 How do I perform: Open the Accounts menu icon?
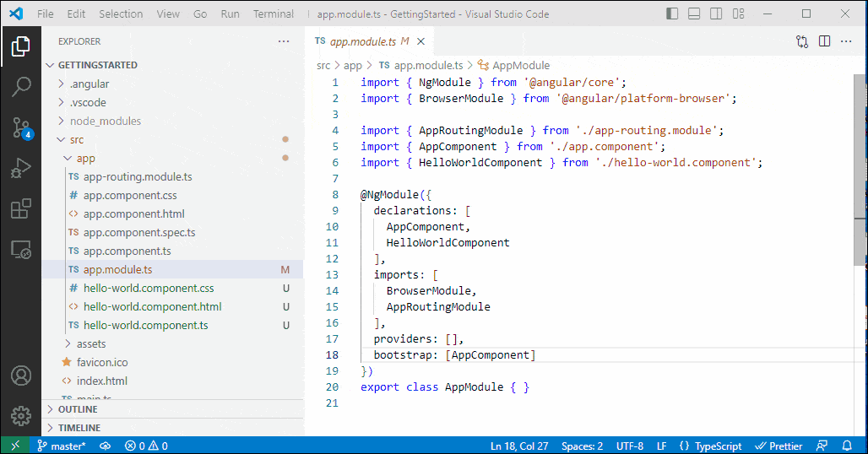click(x=21, y=376)
